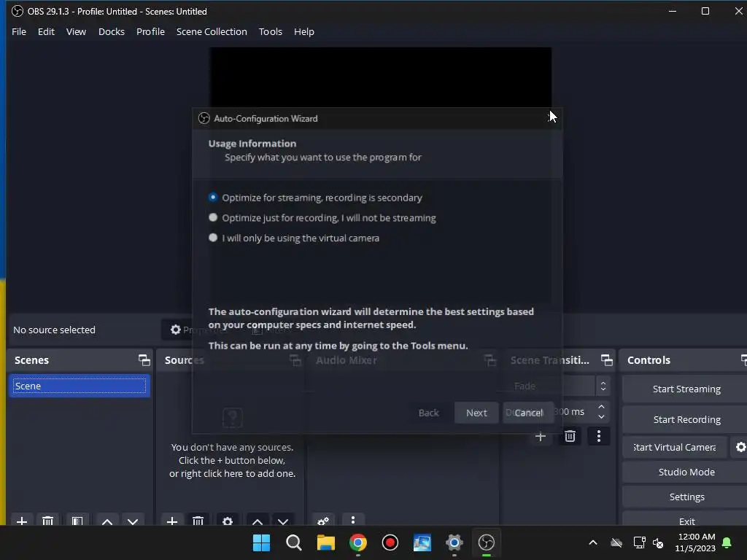The image size is (747, 560).
Task: Click OBS Studio icon in taskbar
Action: tap(487, 542)
